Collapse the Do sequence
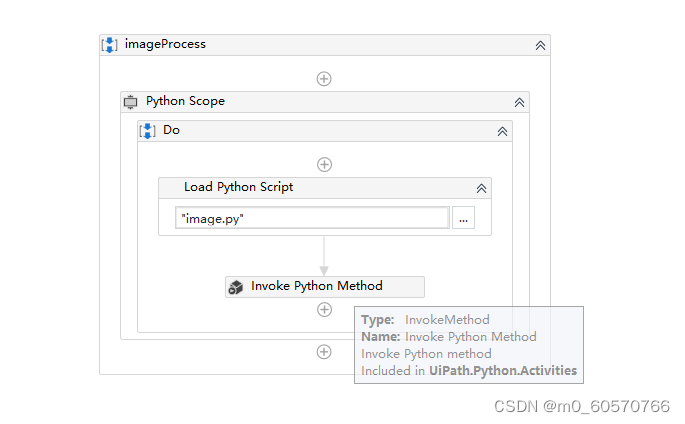This screenshot has width=685, height=424. pyautogui.click(x=502, y=131)
